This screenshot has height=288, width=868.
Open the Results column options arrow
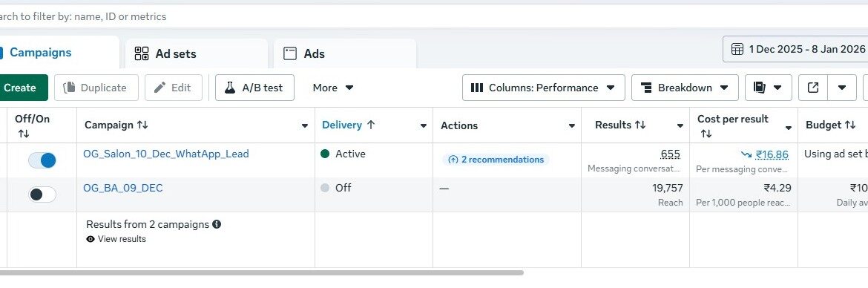[x=680, y=125]
